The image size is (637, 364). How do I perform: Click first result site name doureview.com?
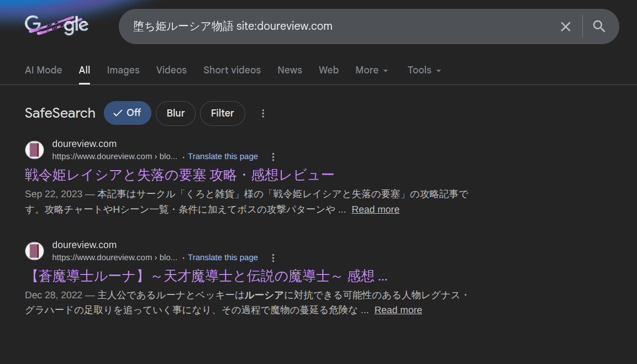pos(84,144)
